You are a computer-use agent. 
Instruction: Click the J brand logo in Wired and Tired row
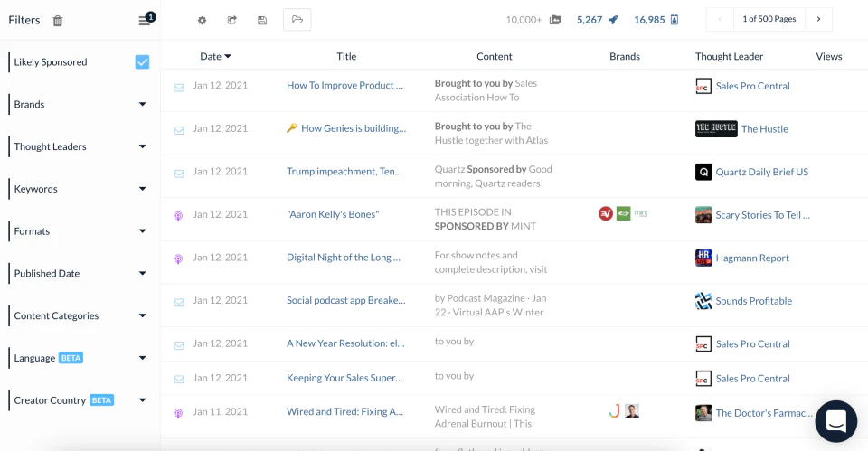(614, 411)
